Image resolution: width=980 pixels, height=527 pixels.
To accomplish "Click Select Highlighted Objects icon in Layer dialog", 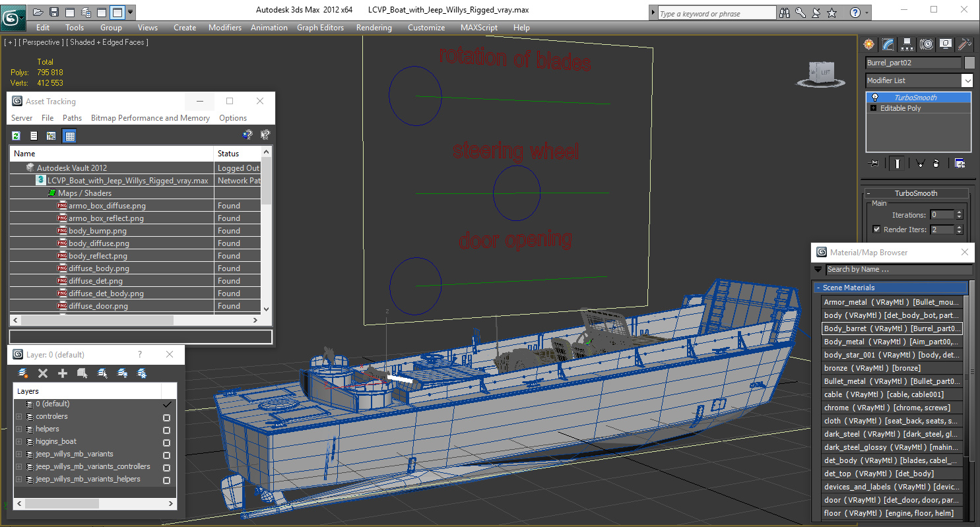I will coord(82,373).
